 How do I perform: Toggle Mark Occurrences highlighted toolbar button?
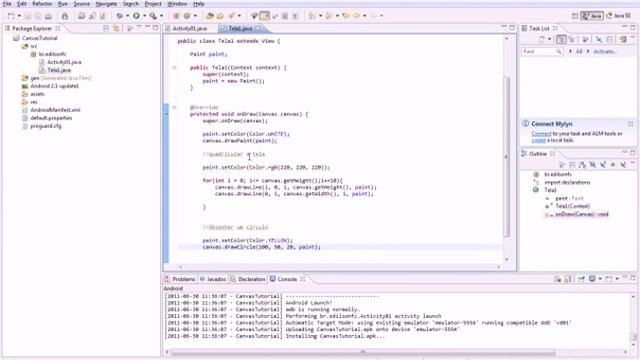point(264,16)
